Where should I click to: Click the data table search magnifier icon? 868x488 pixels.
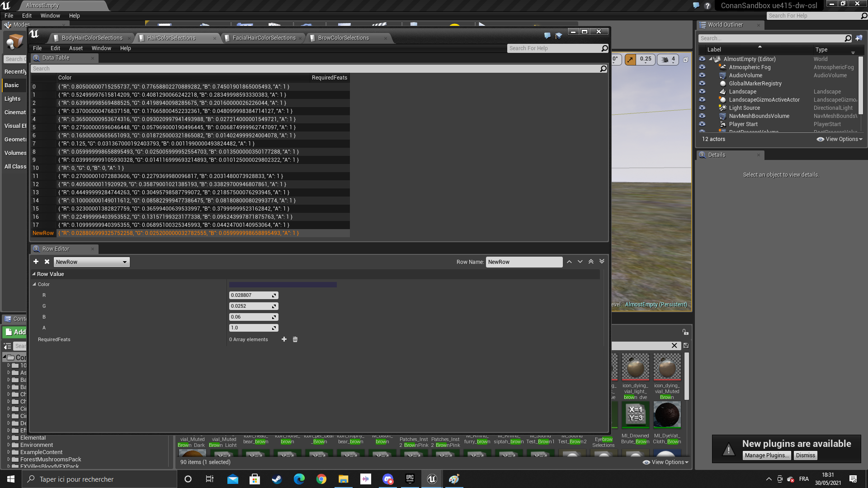coord(603,69)
